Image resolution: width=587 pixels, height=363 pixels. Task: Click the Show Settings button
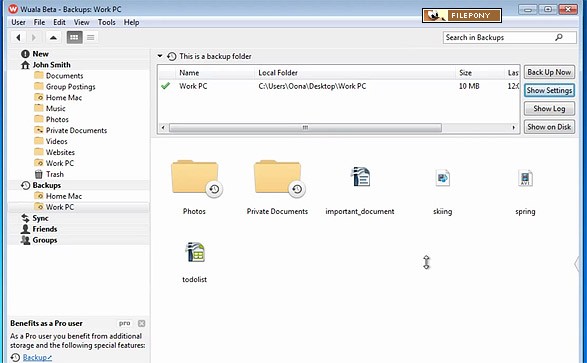tap(549, 90)
